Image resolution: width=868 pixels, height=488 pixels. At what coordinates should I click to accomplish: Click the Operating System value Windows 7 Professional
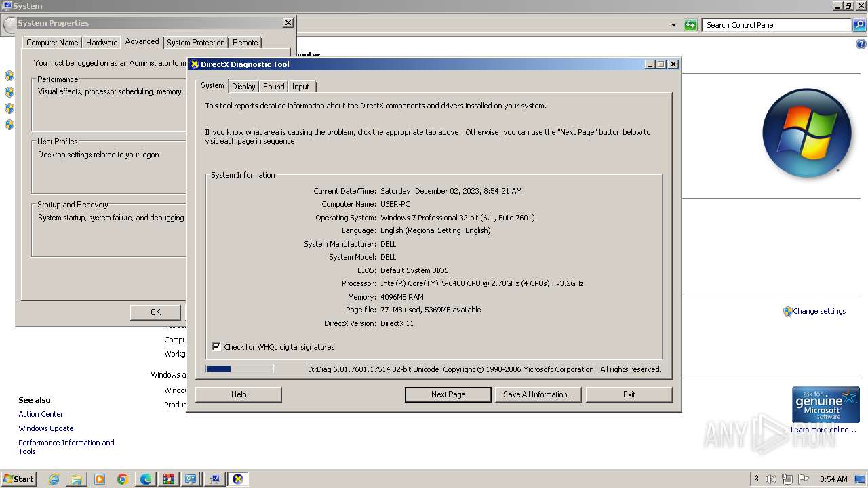457,218
